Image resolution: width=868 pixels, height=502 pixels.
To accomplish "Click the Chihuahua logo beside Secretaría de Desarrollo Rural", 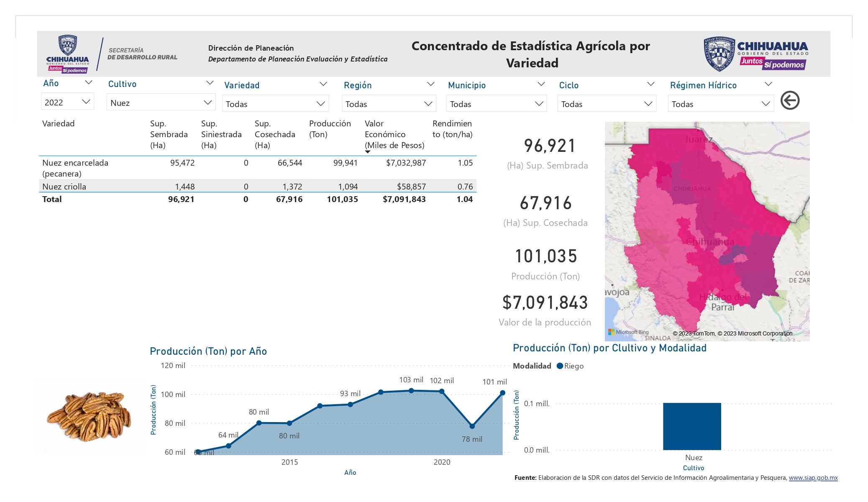I will click(68, 54).
